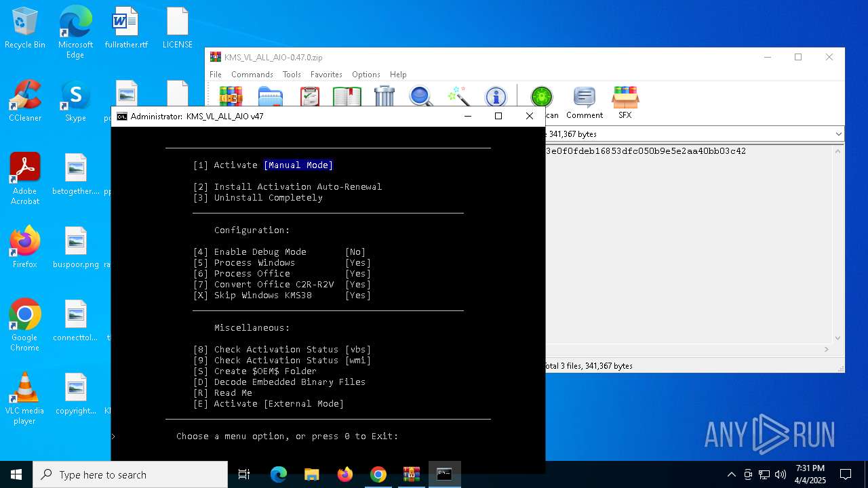
Task: Open File Explorer from the taskbar
Action: 311,474
